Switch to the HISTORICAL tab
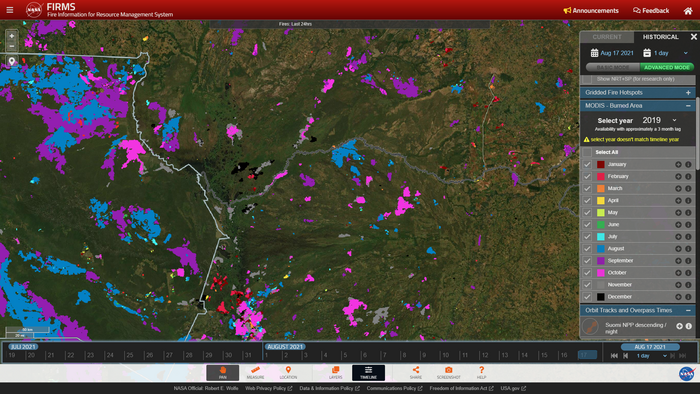Viewport: 700px width, 394px height. [660, 37]
